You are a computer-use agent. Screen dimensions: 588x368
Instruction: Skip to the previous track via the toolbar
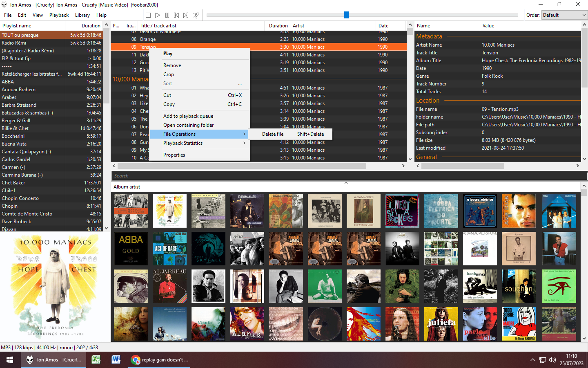click(x=176, y=15)
